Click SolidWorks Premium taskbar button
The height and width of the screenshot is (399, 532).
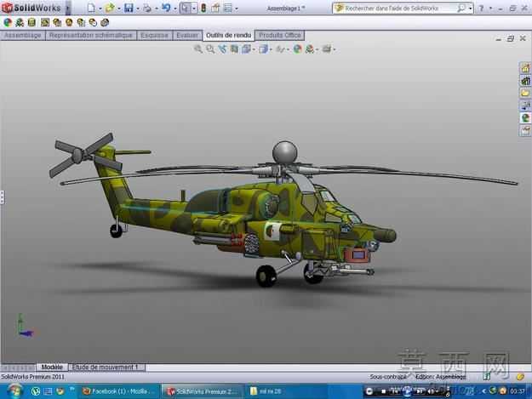tap(203, 391)
